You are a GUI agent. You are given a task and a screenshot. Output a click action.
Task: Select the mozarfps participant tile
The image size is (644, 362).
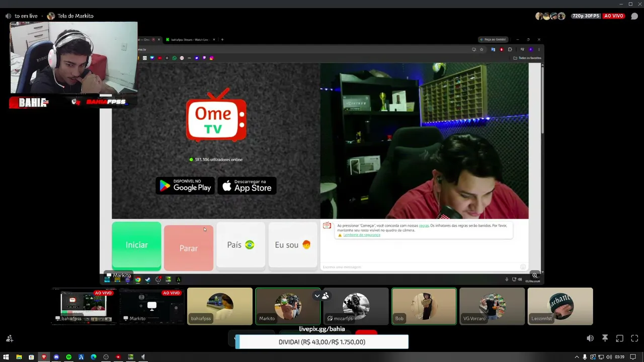point(356,306)
